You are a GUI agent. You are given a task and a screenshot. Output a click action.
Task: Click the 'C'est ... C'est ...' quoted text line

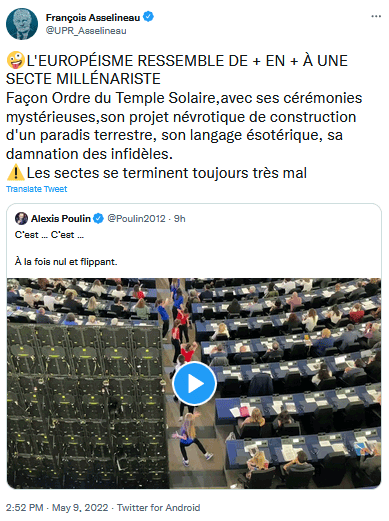coord(49,235)
